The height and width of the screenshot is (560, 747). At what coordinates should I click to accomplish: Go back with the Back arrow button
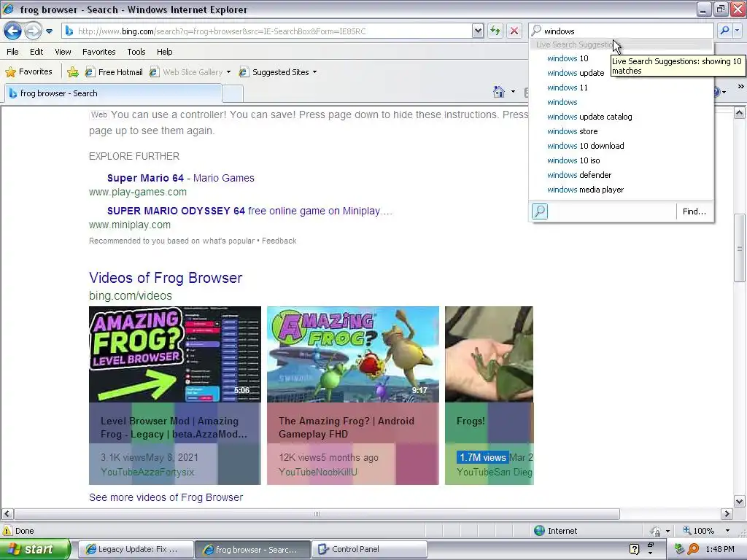tap(13, 31)
